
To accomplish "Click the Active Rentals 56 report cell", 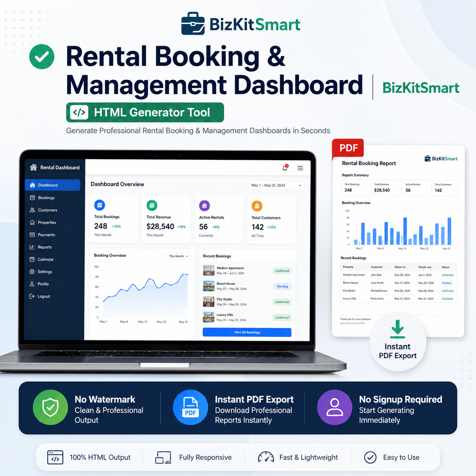I will tap(417, 188).
